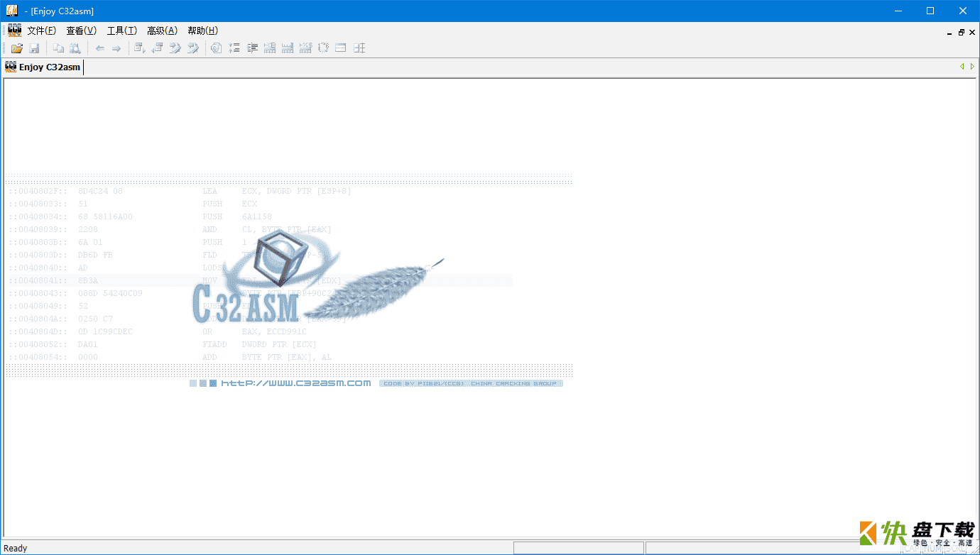Image resolution: width=980 pixels, height=555 pixels.
Task: Close the inner document window
Action: click(972, 33)
